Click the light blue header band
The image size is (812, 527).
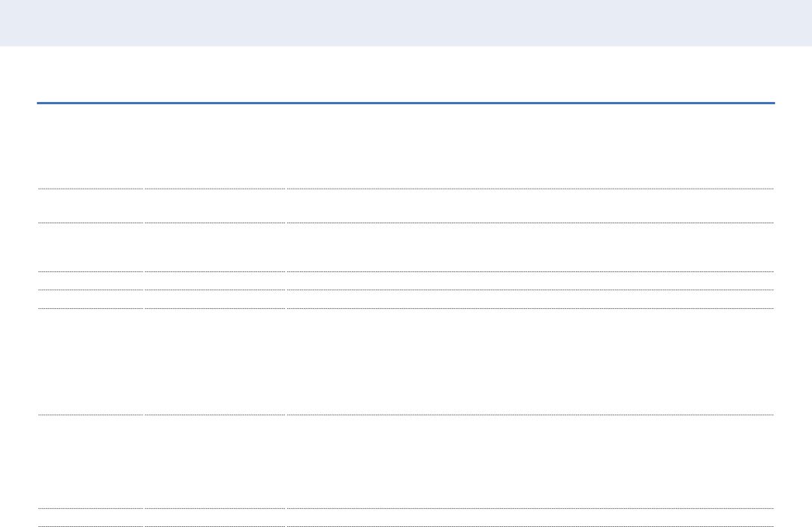pos(406,23)
